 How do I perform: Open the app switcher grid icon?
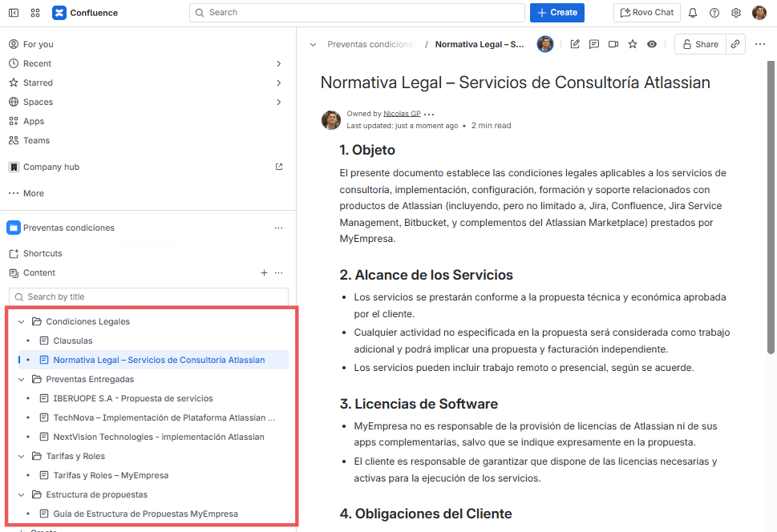[35, 13]
